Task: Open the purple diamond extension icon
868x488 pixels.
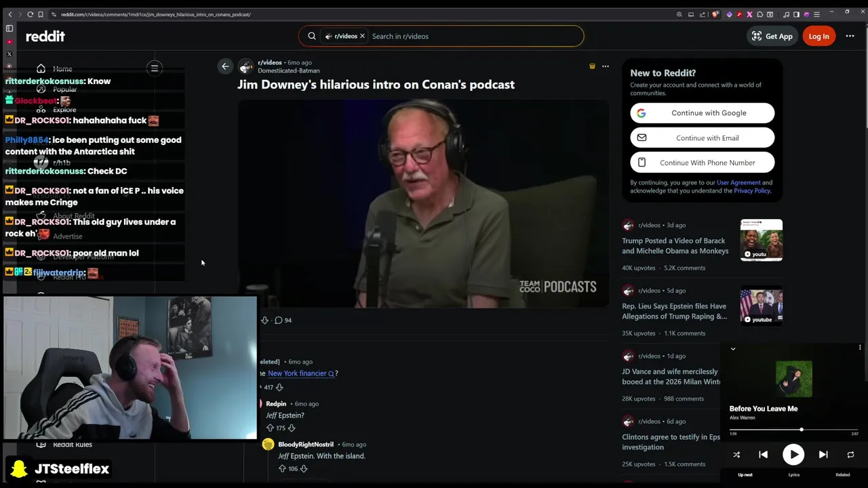Action: point(729,14)
